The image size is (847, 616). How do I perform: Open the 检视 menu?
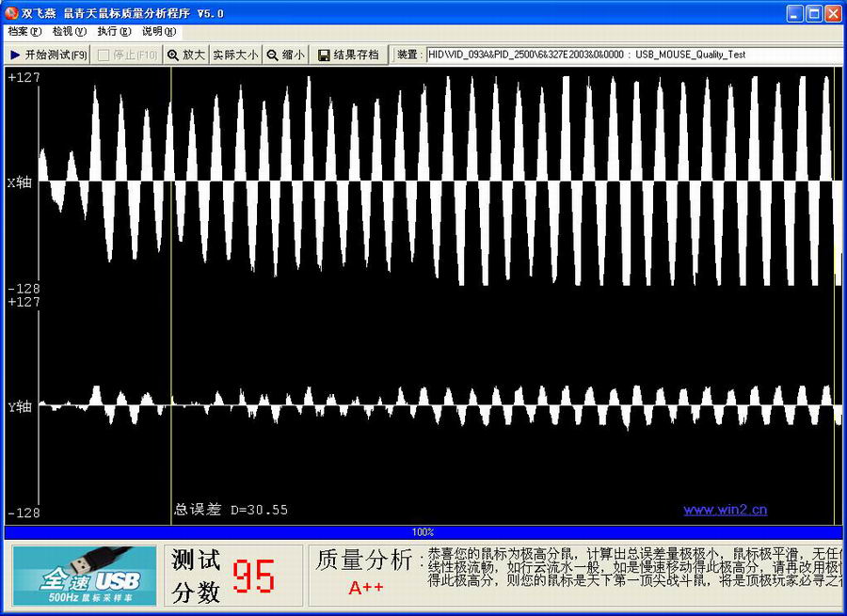69,31
